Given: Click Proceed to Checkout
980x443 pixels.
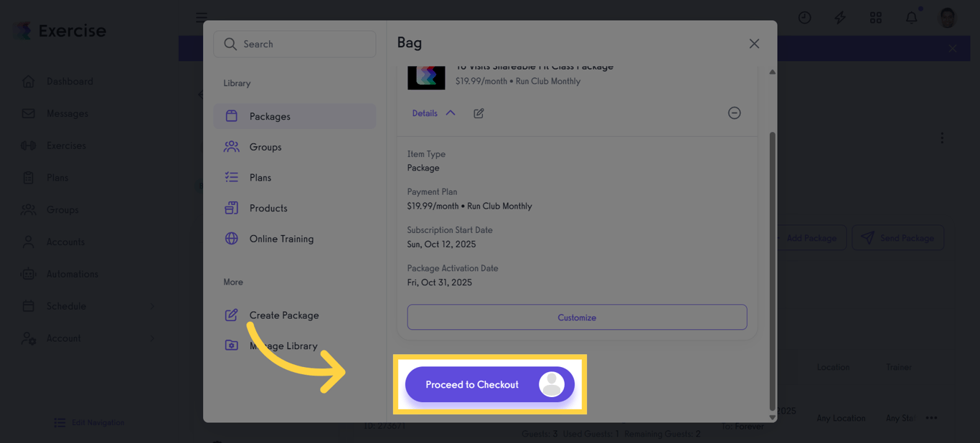Looking at the screenshot, I should 490,384.
